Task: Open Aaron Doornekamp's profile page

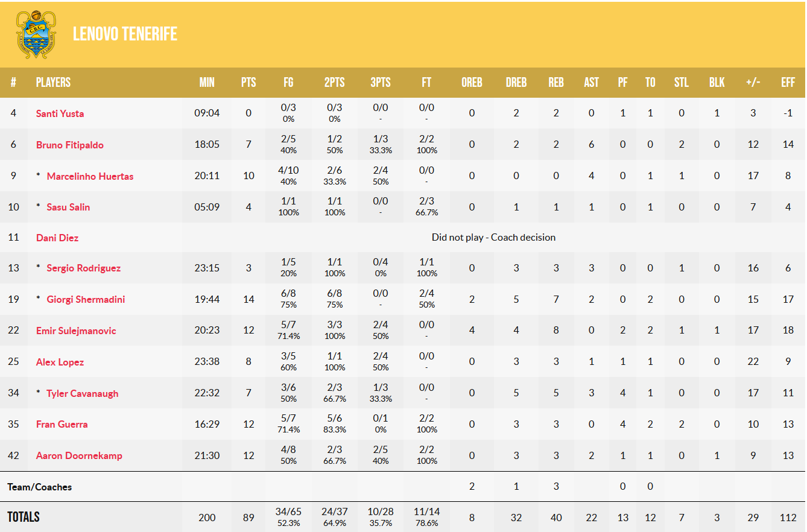Action: [79, 455]
